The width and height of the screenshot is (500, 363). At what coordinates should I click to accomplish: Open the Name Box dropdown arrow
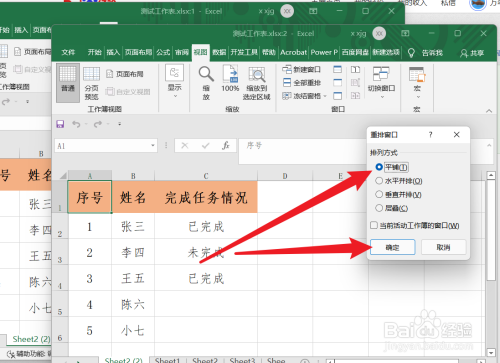153,146
